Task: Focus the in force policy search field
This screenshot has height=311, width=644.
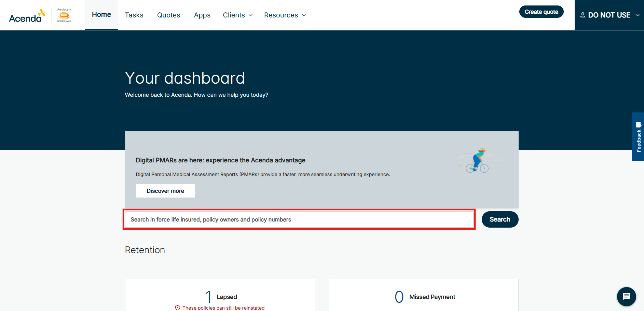Action: pos(299,219)
